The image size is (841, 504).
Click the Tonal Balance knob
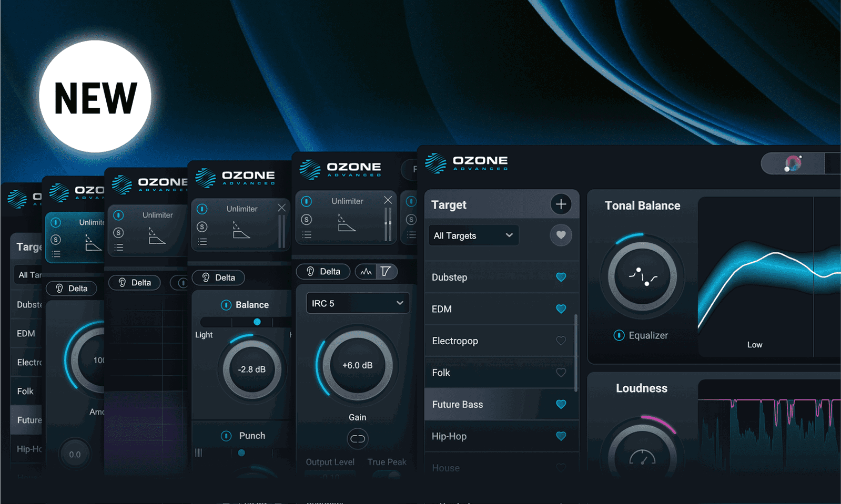click(x=642, y=276)
